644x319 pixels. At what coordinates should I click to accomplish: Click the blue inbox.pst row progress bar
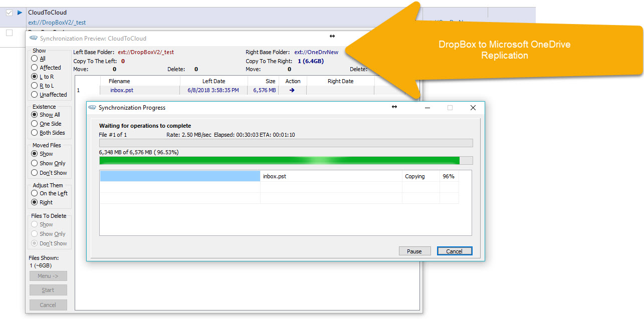pyautogui.click(x=180, y=176)
